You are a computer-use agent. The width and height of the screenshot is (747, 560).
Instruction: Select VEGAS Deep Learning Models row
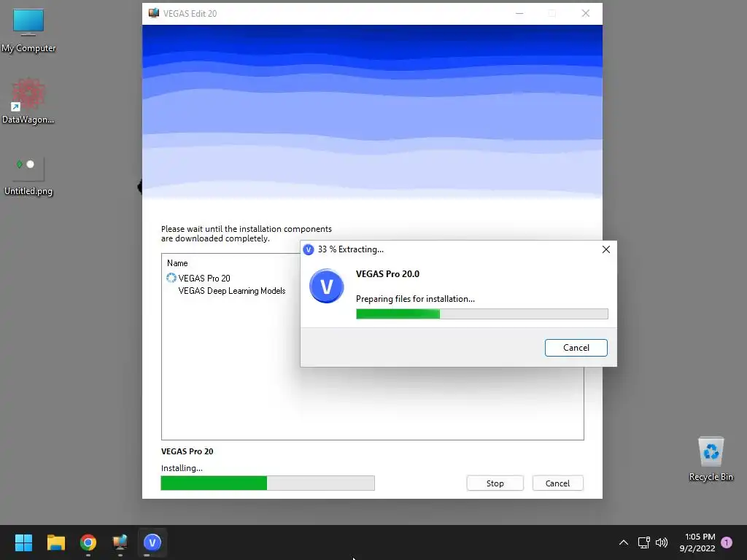[231, 291]
